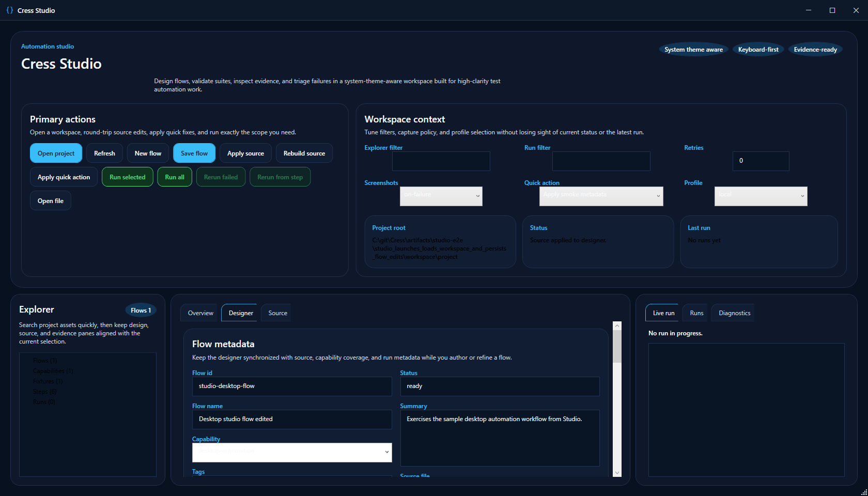This screenshot has height=496, width=868.
Task: Click Open file
Action: click(x=51, y=201)
